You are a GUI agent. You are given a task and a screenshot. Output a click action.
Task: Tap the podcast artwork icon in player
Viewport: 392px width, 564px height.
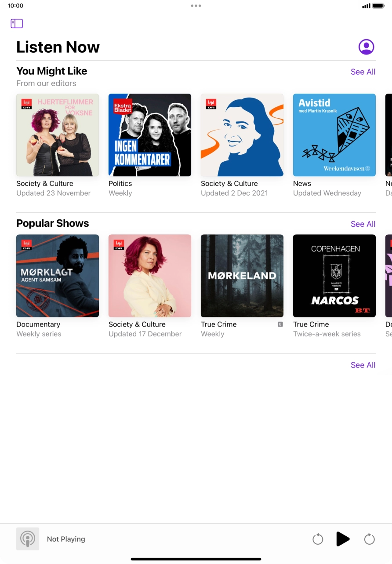28,539
